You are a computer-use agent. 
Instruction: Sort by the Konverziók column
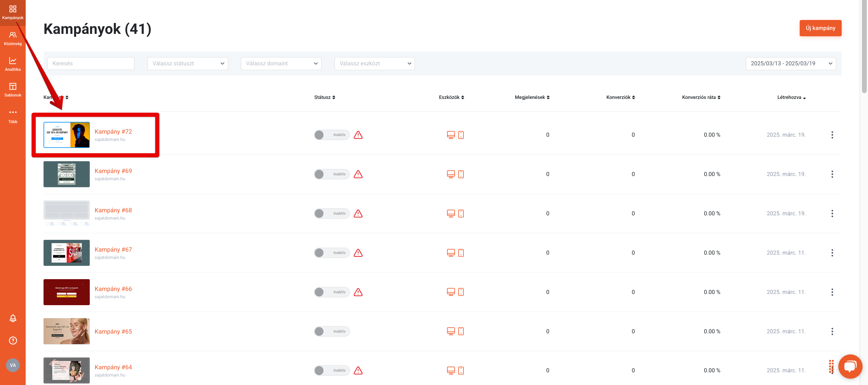pyautogui.click(x=621, y=97)
